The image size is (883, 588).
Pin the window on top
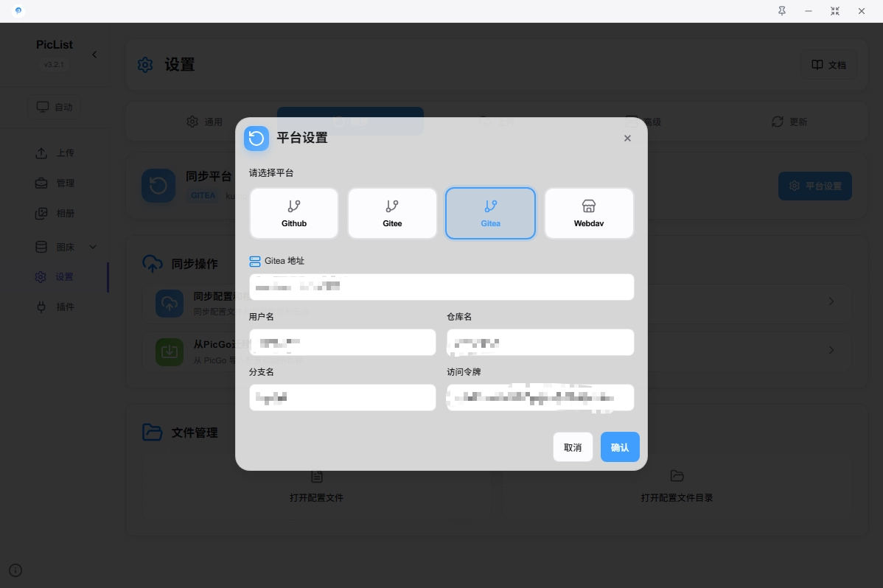coord(782,11)
